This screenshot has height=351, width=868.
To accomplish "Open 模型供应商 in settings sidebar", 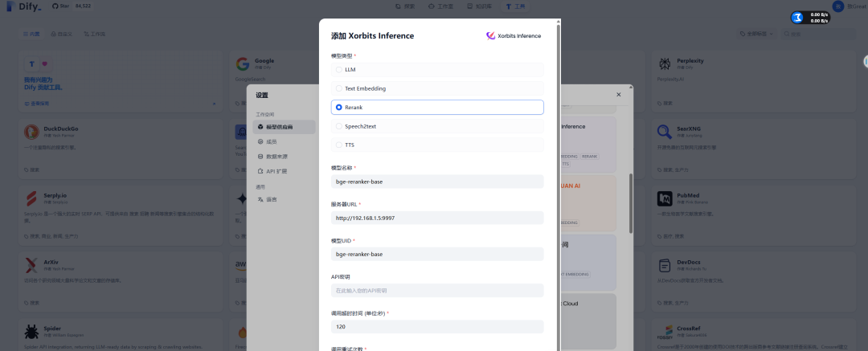I will 284,128.
